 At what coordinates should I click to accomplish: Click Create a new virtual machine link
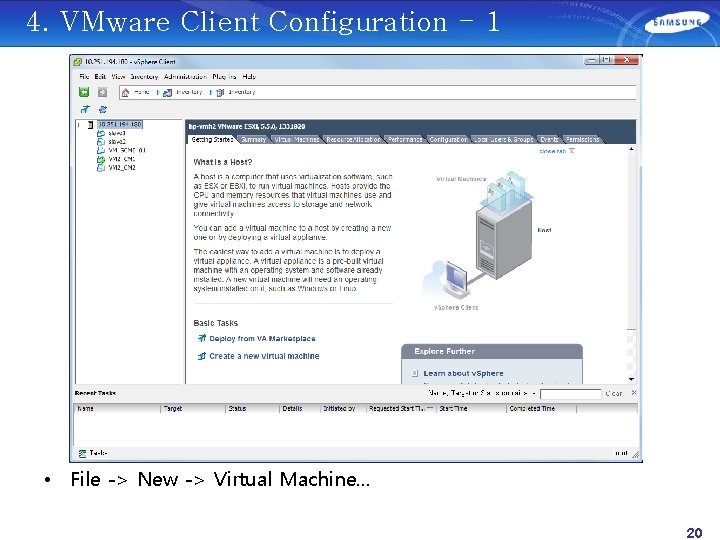(x=264, y=356)
